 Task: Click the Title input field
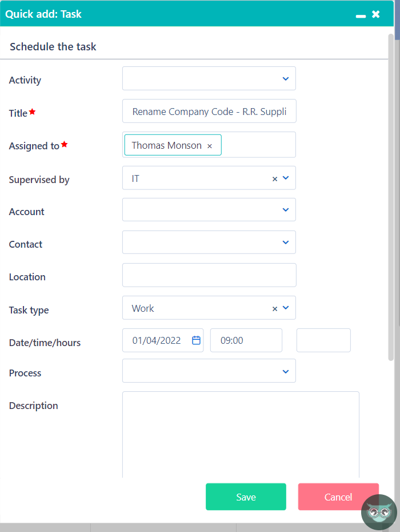[209, 111]
